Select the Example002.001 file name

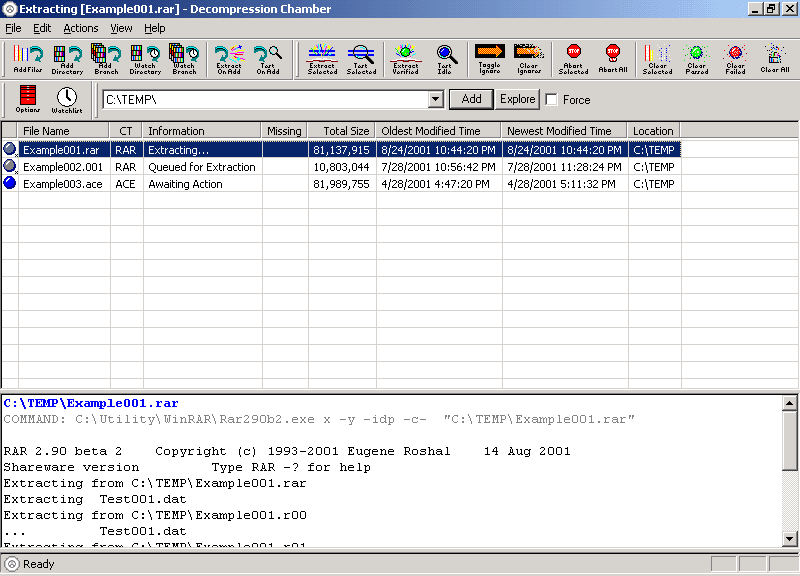[63, 167]
